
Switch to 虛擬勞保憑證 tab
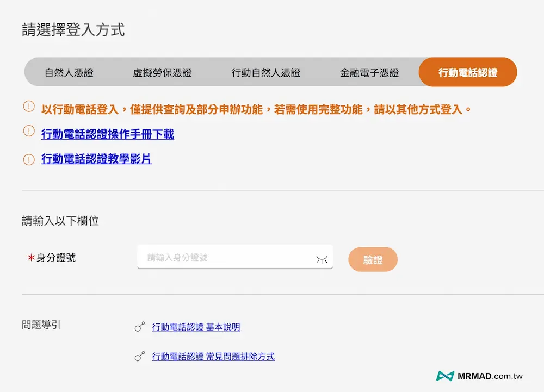(162, 72)
